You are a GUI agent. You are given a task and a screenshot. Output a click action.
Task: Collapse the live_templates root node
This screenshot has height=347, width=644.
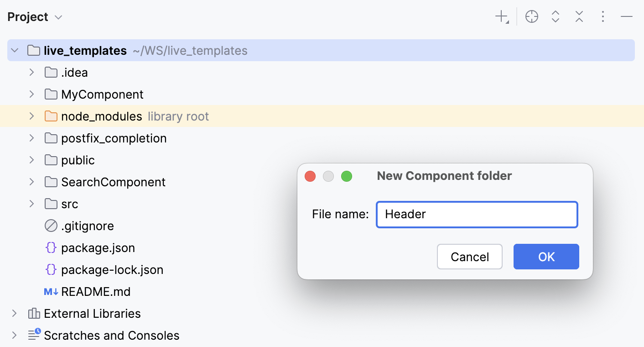pyautogui.click(x=15, y=50)
